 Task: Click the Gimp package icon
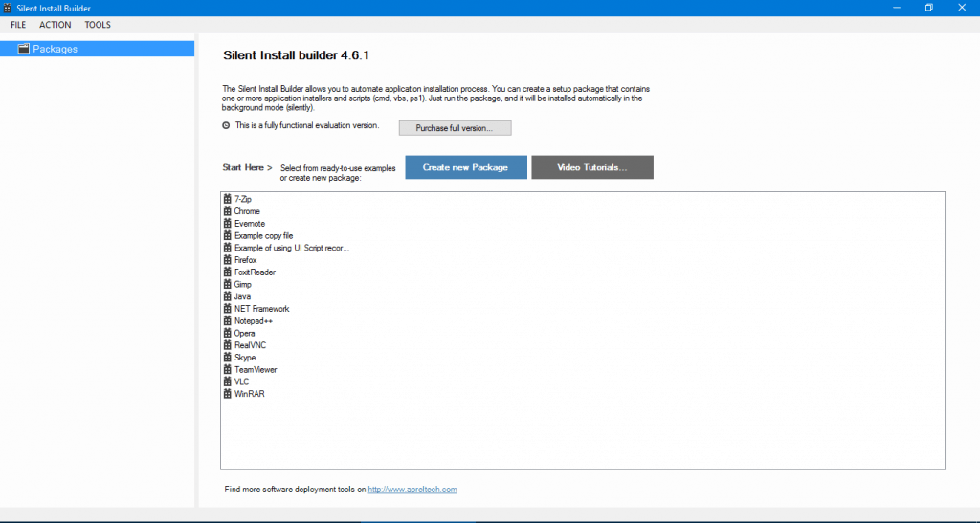[x=228, y=284]
